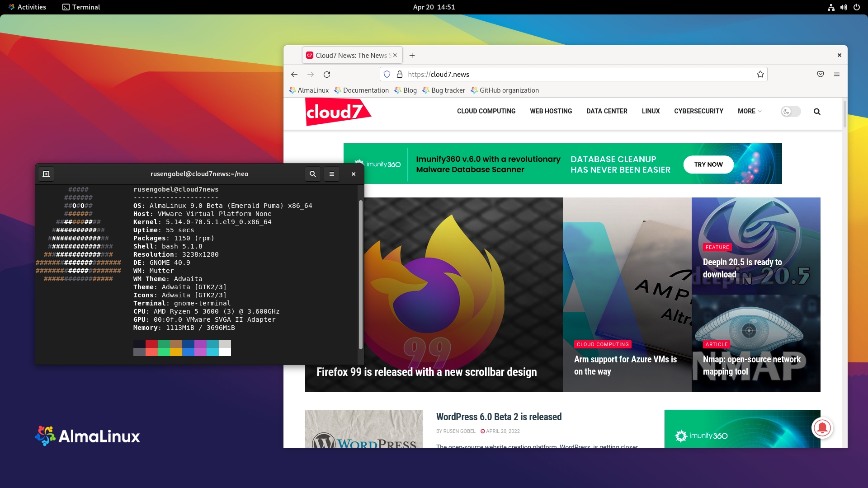Open the Pocket save icon

pos(821,74)
